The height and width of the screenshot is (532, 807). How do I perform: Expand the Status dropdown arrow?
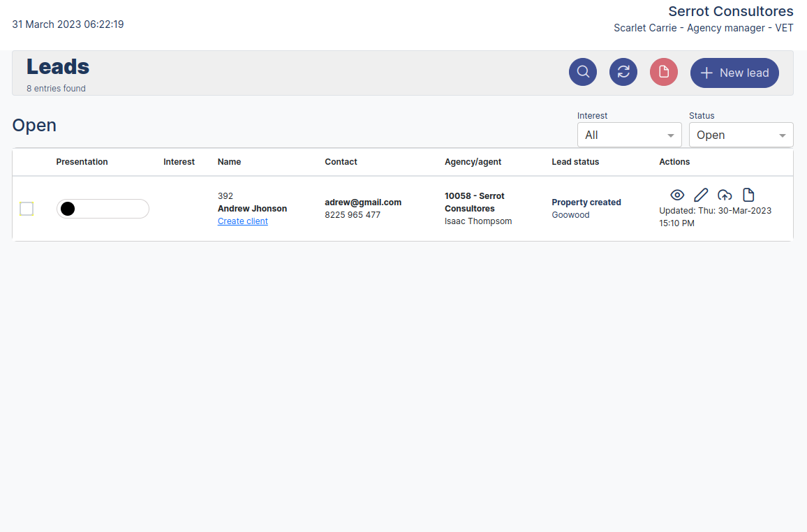pos(783,134)
